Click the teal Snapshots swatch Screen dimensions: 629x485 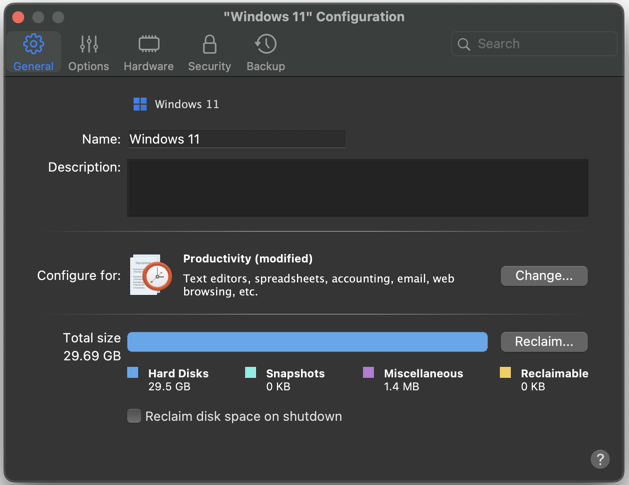[250, 372]
